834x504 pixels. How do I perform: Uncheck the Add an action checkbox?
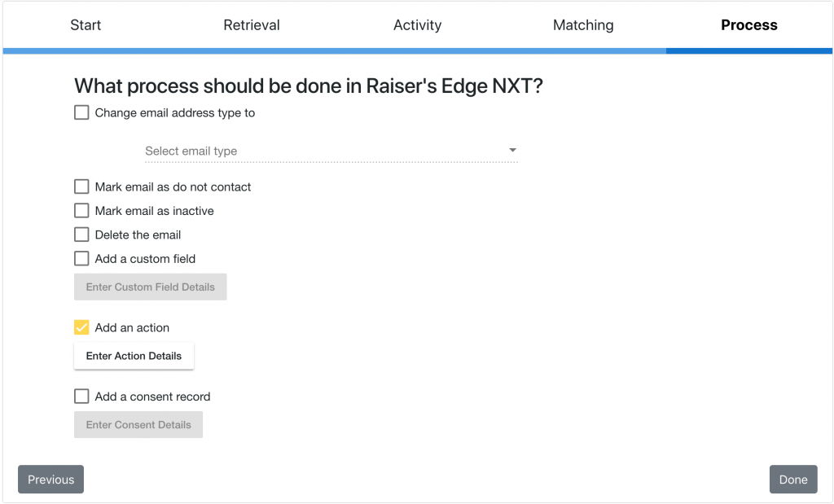coord(81,327)
